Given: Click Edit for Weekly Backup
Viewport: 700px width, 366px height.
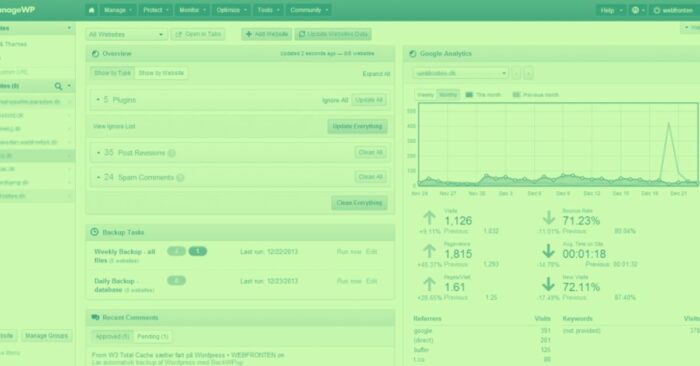Looking at the screenshot, I should tap(371, 252).
